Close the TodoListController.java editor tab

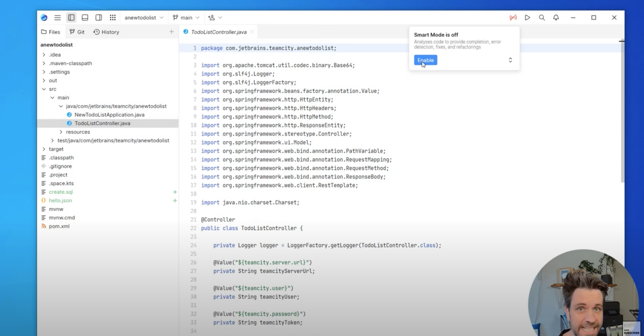coord(252,32)
